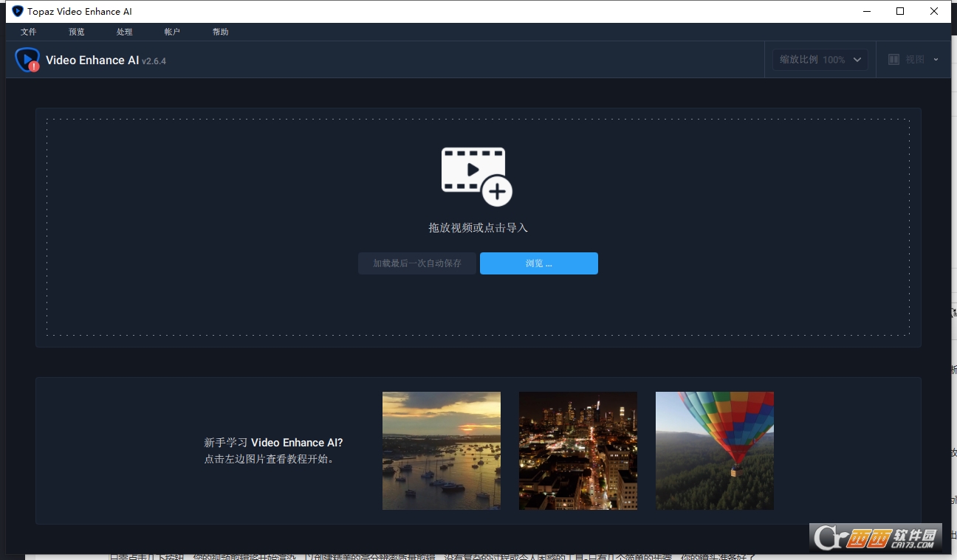Viewport: 957px width, 560px height.
Task: Open the 帐户 menu
Action: tap(172, 32)
